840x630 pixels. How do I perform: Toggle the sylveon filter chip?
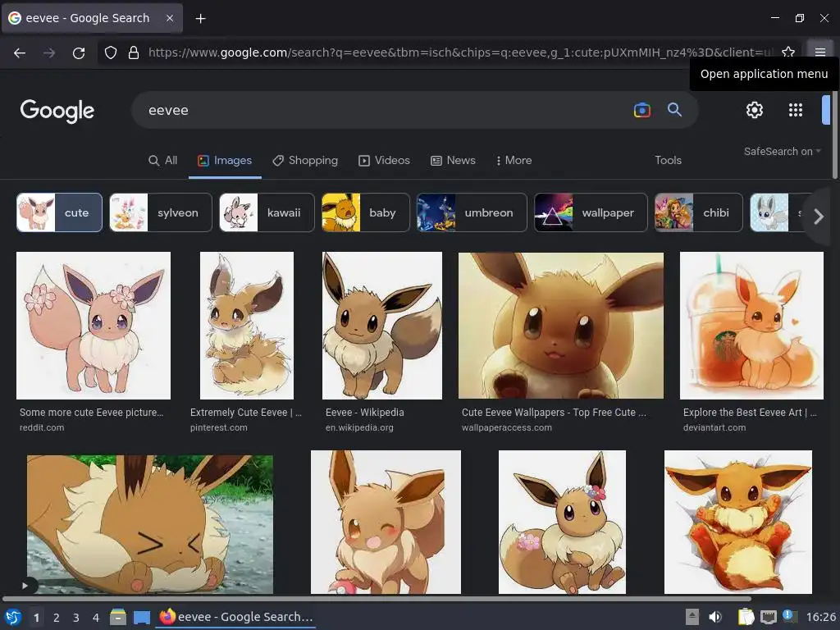161,212
